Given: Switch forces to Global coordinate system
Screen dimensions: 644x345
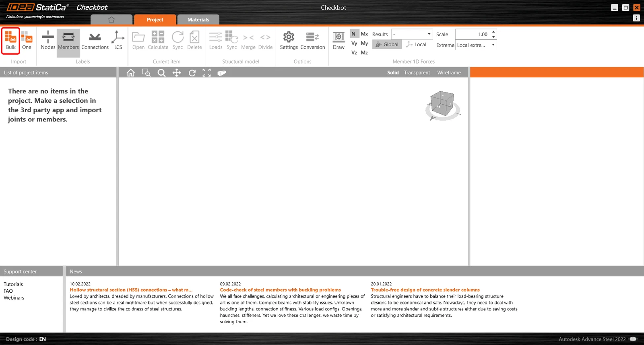Looking at the screenshot, I should (x=387, y=45).
